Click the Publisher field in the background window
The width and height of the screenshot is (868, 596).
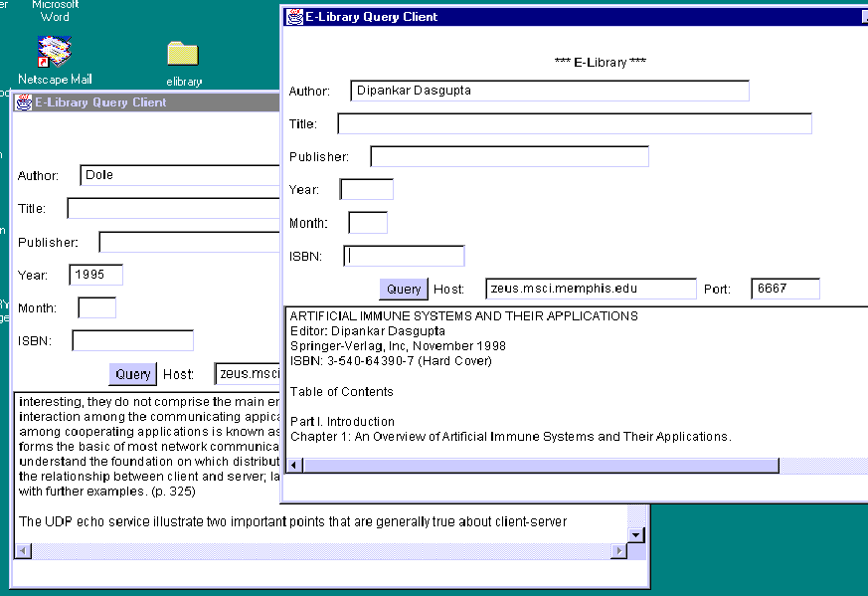(189, 242)
